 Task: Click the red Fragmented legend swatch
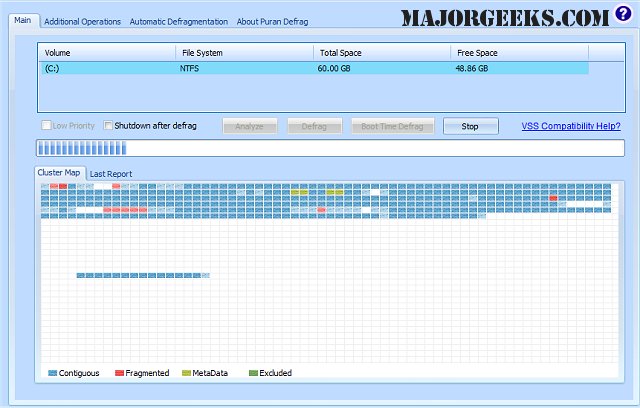[x=119, y=373]
